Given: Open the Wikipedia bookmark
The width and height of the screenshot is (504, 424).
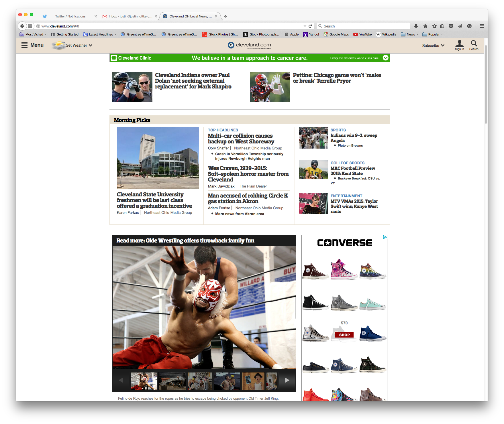Looking at the screenshot, I should pos(386,34).
